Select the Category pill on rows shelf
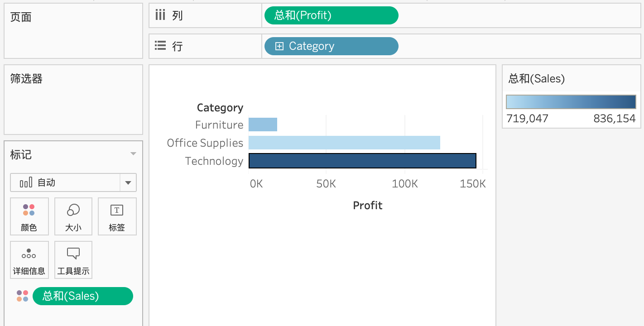 [x=332, y=46]
